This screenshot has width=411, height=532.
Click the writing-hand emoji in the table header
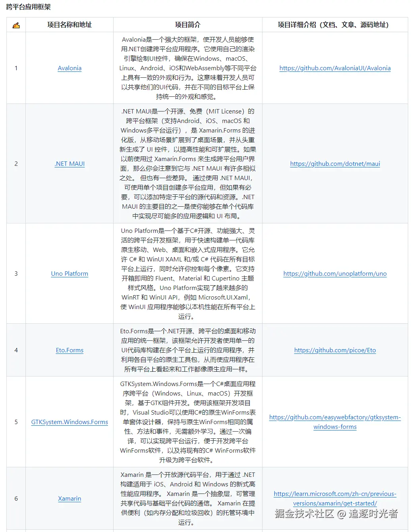point(16,25)
